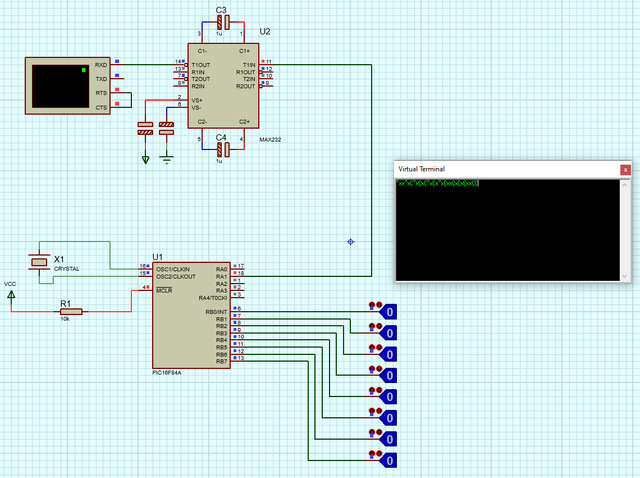Click the VCC power terminal arrow
The width and height of the screenshot is (640, 478).
point(11,295)
